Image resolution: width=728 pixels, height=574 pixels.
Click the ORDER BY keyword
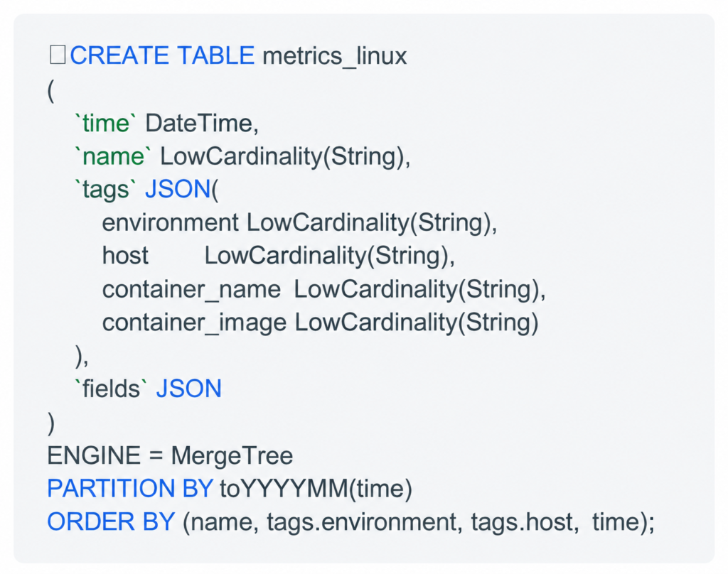point(111,522)
